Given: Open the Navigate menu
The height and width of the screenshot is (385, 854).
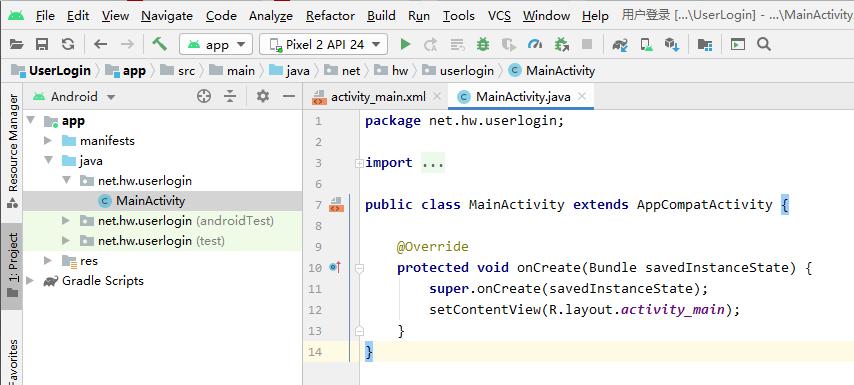Looking at the screenshot, I should (167, 16).
